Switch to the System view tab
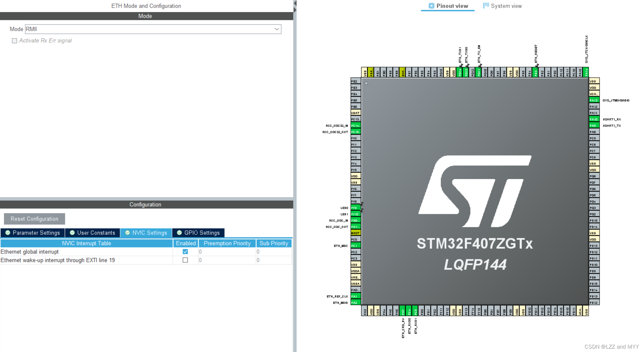 (x=502, y=6)
